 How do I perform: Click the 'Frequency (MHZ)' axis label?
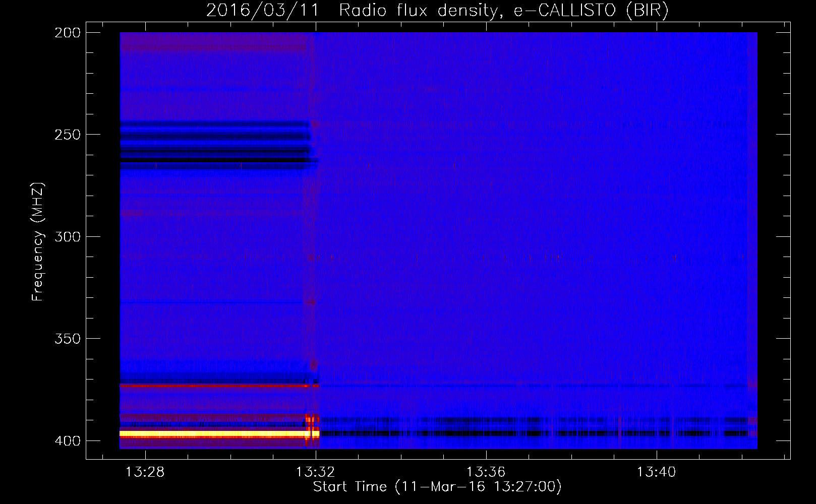point(38,241)
